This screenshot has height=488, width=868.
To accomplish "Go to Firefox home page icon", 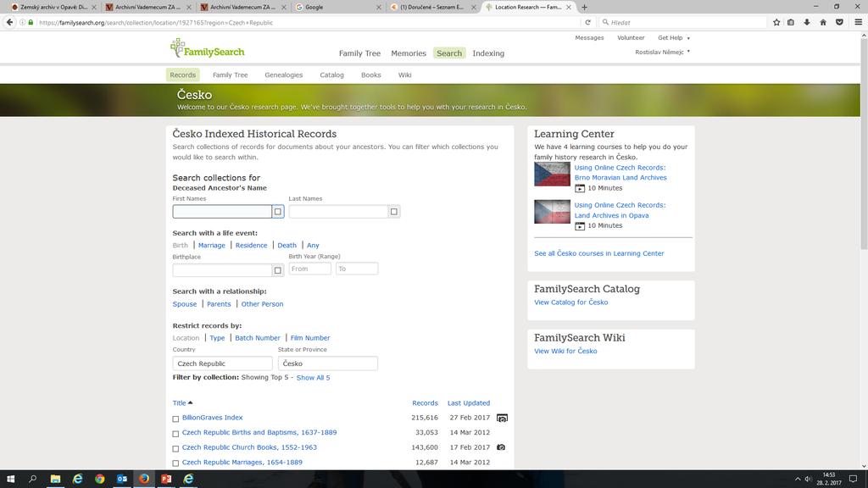I will pyautogui.click(x=823, y=22).
